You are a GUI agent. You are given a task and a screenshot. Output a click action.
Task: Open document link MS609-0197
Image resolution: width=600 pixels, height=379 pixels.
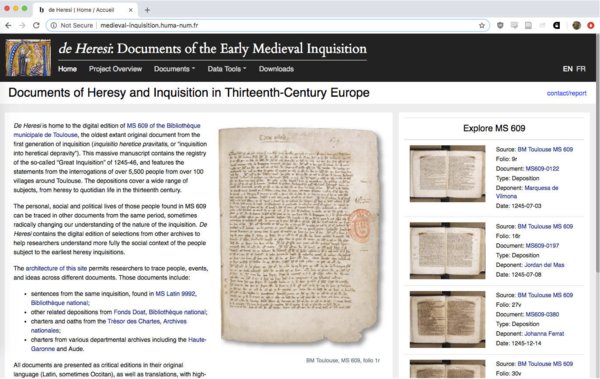[542, 245]
